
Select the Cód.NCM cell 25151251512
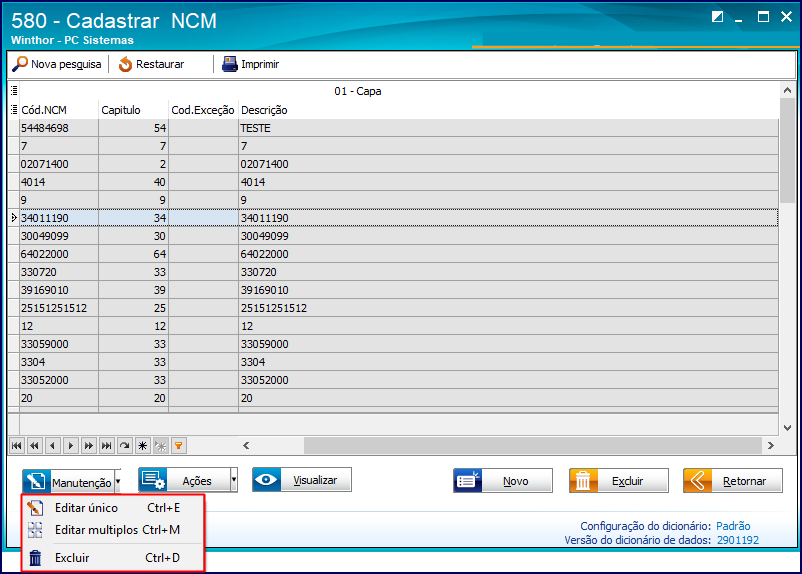coord(59,308)
